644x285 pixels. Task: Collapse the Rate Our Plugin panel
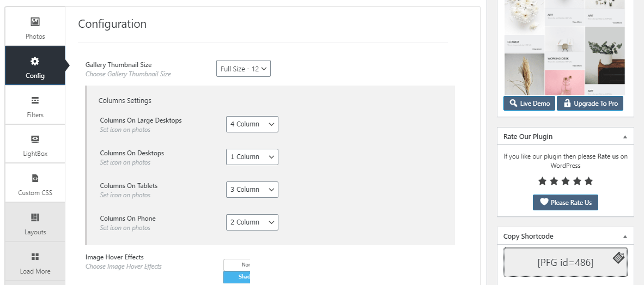(x=625, y=137)
